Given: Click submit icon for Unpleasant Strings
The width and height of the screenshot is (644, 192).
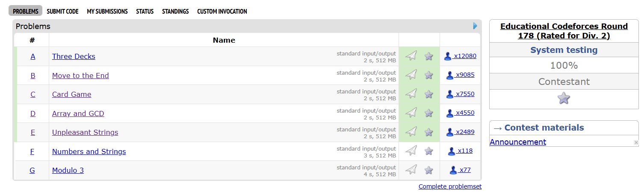Looking at the screenshot, I should [x=411, y=132].
